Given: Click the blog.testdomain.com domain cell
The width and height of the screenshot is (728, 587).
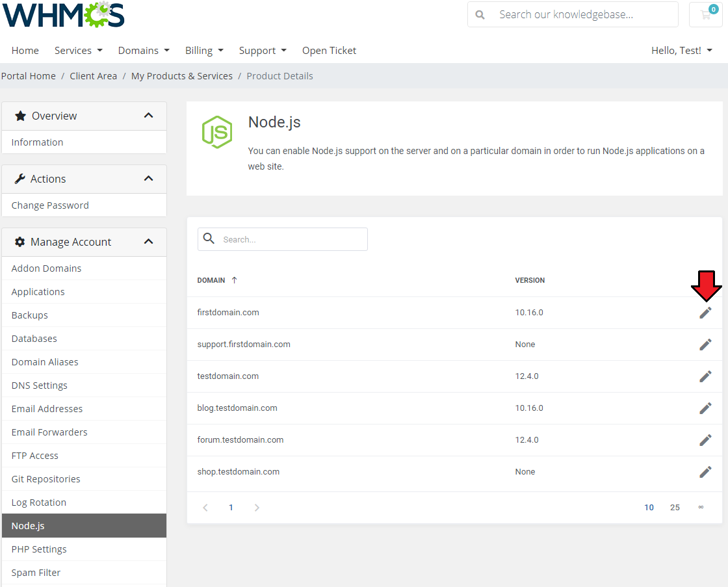Looking at the screenshot, I should tap(237, 408).
